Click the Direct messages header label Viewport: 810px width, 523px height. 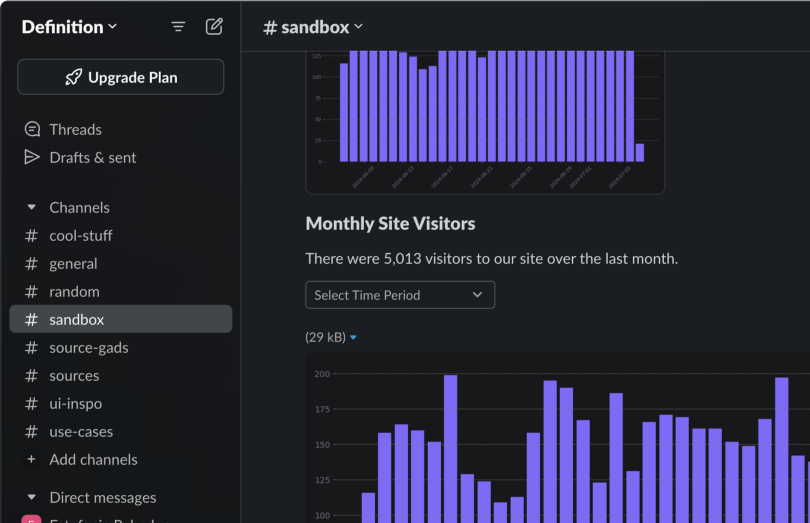coord(103,497)
